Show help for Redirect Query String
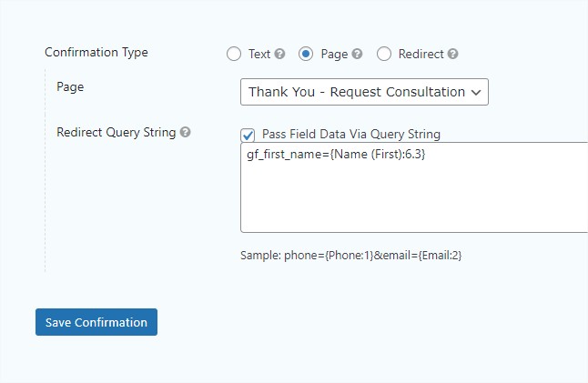The width and height of the screenshot is (588, 383). (186, 132)
